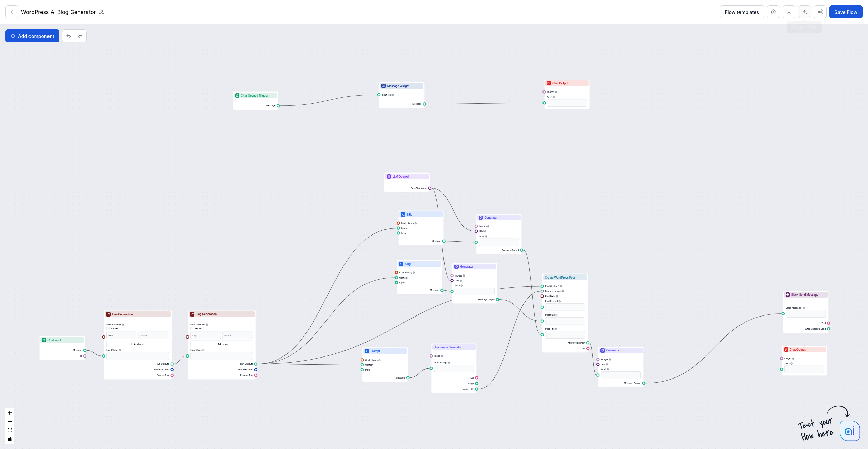Click the import flow download icon
The image size is (868, 449).
click(x=789, y=12)
